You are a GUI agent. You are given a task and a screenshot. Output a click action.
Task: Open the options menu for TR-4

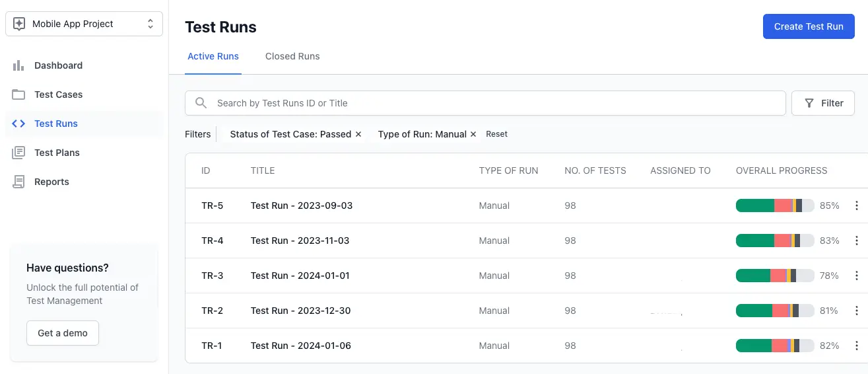pos(857,241)
